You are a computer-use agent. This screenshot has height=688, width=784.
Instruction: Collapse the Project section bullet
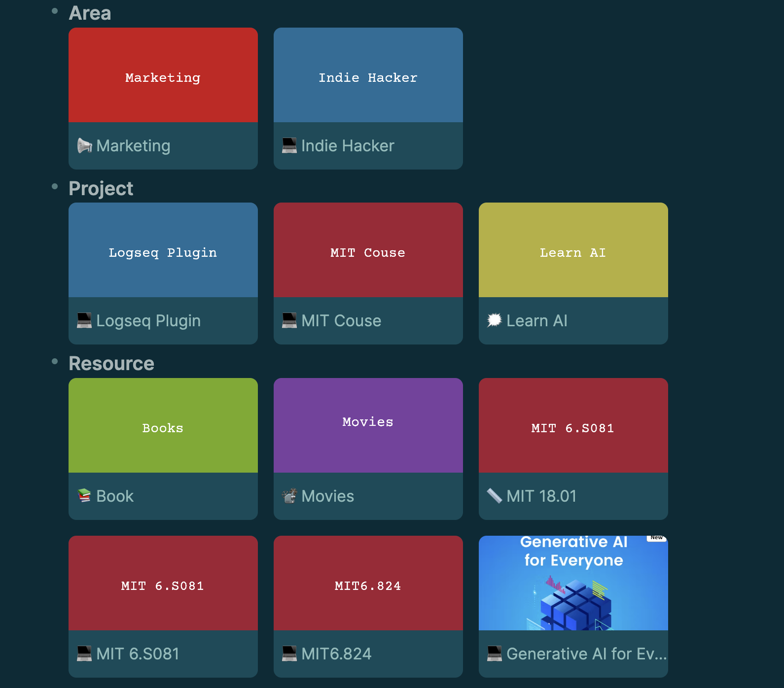point(55,186)
